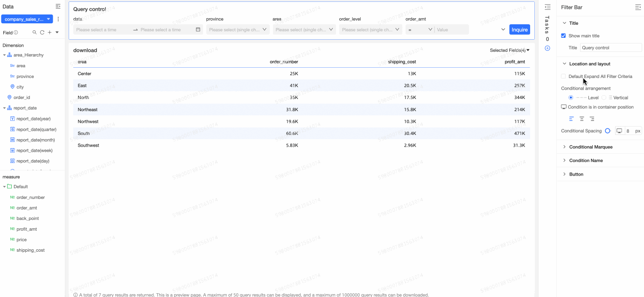Select the Vertical arrangement radio
This screenshot has width=644, height=297.
pos(604,98)
